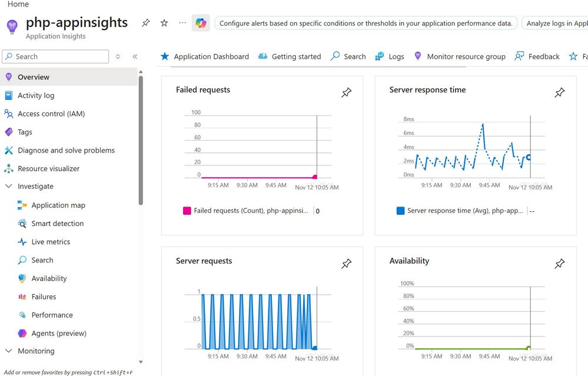Click Configure alerts suggestion prompt
The height and width of the screenshot is (376, 588).
pos(366,23)
